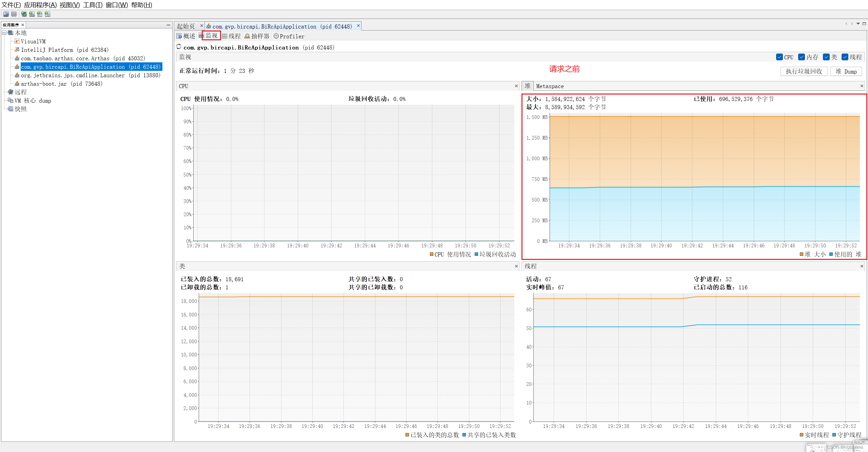Select the 监视 monitor tab
This screenshot has height=452, width=868.
coord(212,36)
